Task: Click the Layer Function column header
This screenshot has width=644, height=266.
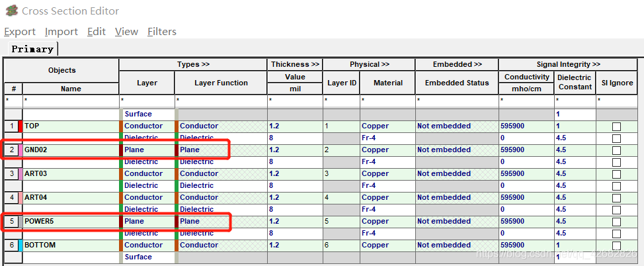Action: click(x=221, y=83)
